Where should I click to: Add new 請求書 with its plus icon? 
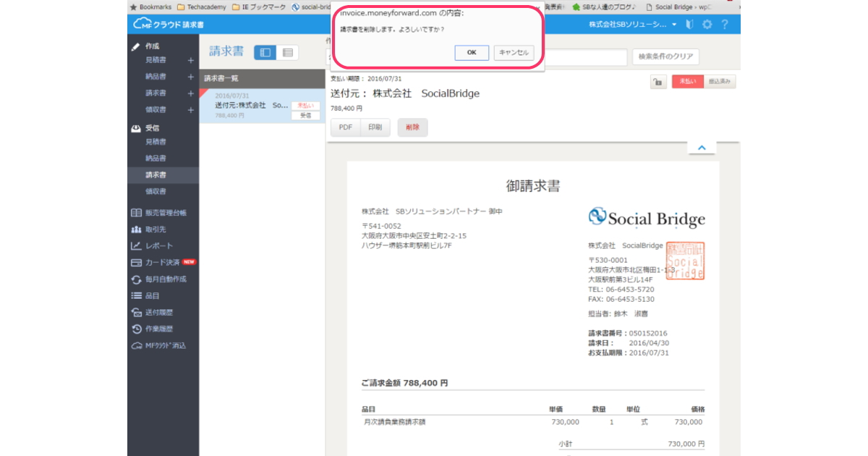tap(191, 93)
